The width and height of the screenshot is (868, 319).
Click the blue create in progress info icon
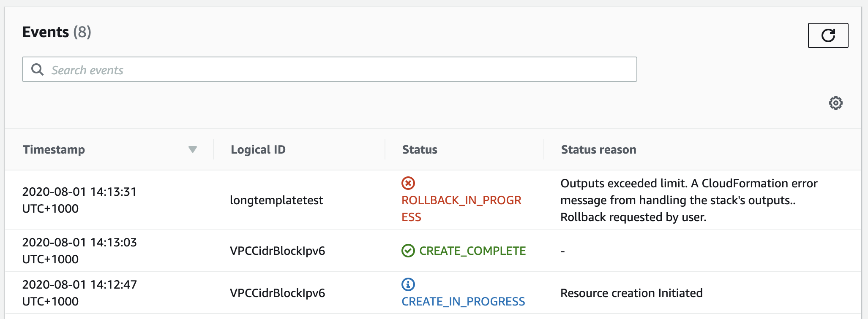click(408, 284)
